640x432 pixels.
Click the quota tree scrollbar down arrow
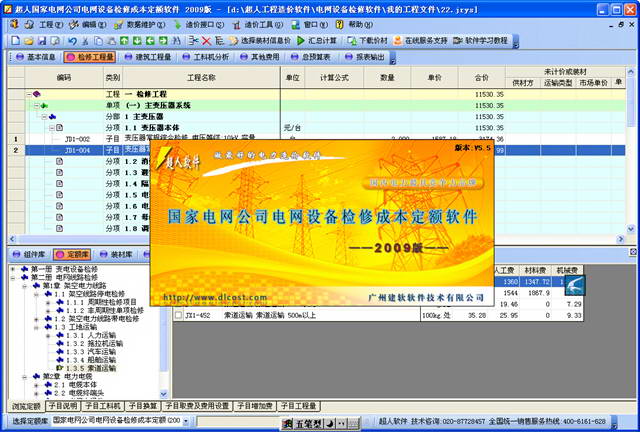pyautogui.click(x=164, y=394)
